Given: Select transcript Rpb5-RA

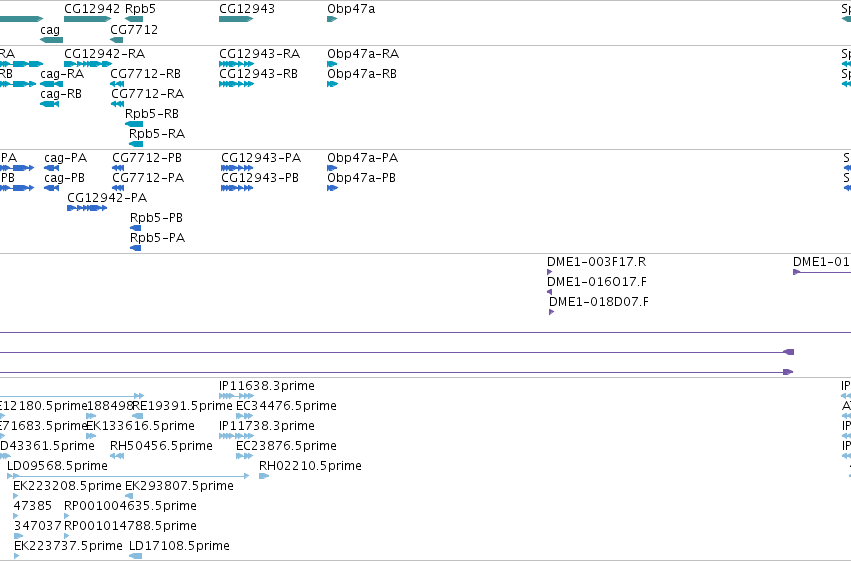Looking at the screenshot, I should [136, 144].
